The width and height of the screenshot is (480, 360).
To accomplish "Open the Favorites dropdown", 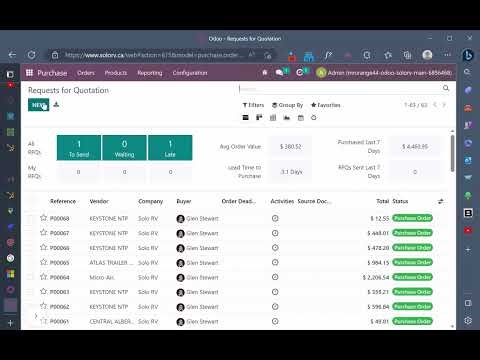I will [x=326, y=105].
